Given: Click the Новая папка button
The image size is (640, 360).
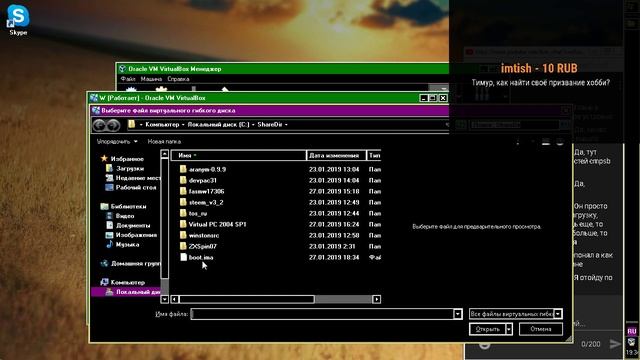Looking at the screenshot, I should coord(164,142).
